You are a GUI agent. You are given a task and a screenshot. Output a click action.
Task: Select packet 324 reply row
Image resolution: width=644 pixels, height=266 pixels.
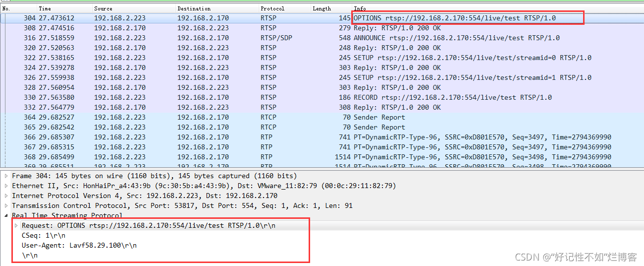tap(322, 67)
